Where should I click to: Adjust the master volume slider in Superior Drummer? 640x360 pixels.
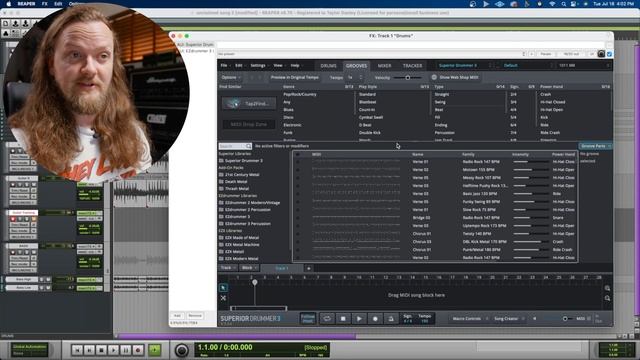[557, 318]
